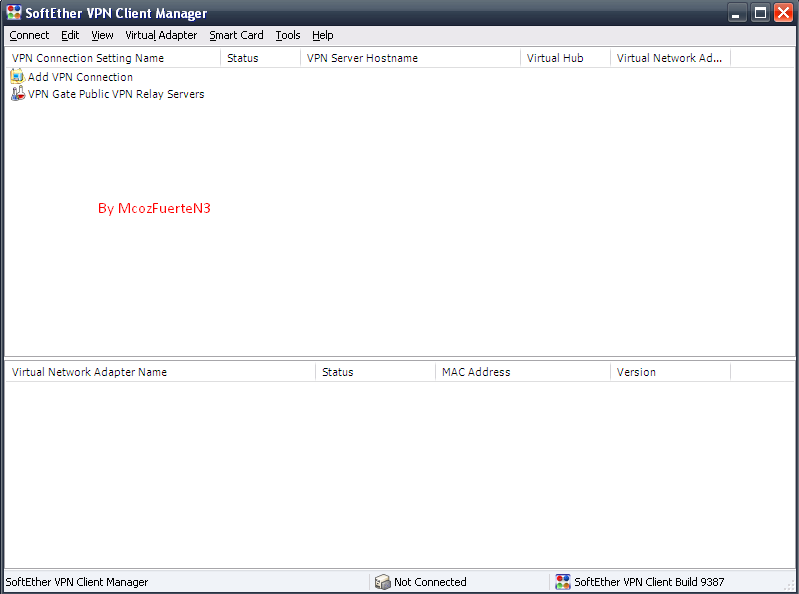Sort by VPN Server Hostname column
This screenshot has height=594, width=799.
pyautogui.click(x=410, y=58)
